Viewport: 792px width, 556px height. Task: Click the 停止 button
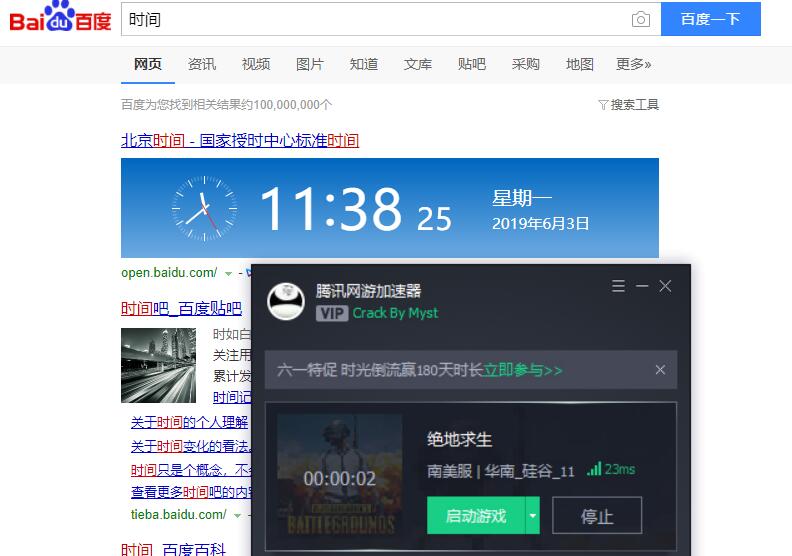(x=597, y=516)
